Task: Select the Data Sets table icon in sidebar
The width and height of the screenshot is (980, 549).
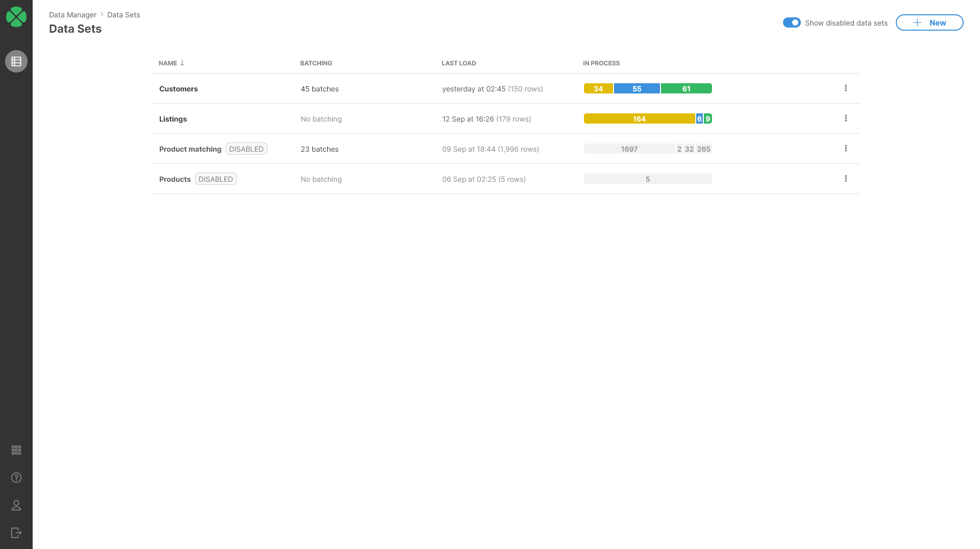Action: pos(16,61)
